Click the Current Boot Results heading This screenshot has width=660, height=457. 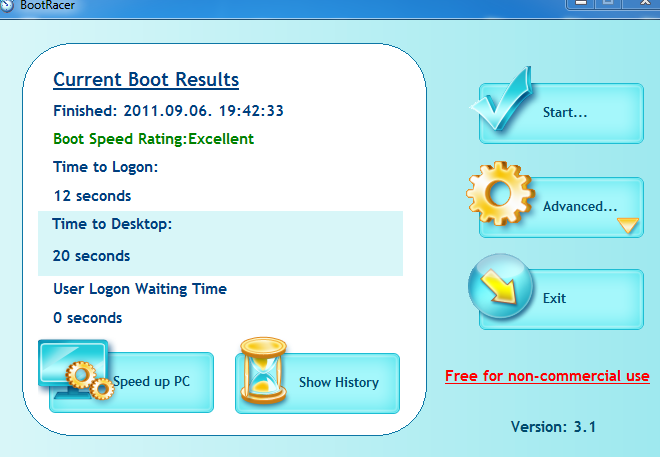(x=146, y=80)
